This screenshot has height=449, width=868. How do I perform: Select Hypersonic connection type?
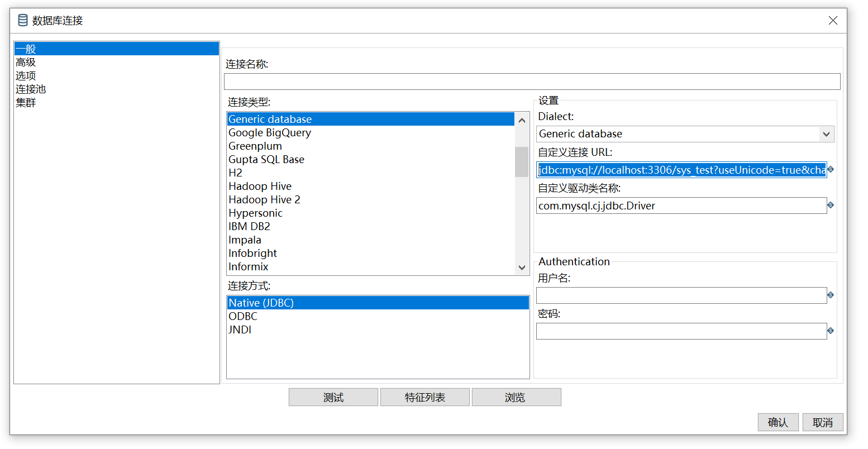tap(371, 213)
